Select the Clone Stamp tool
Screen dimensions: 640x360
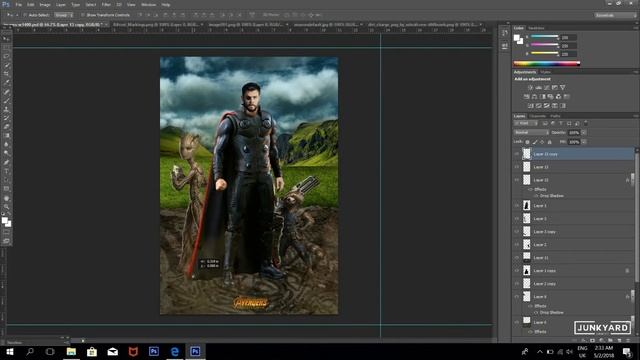[x=7, y=109]
